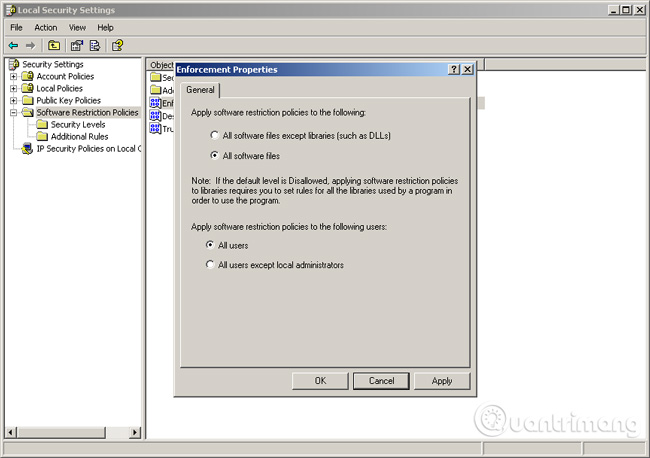The width and height of the screenshot is (650, 458).
Task: Click the Forward arrow toolbar icon
Action: (30, 45)
